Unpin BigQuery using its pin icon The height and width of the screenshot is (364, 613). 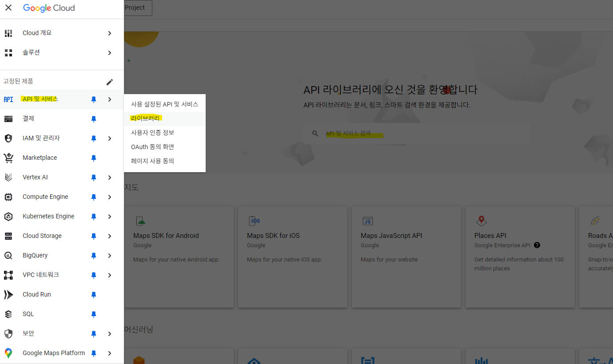coord(94,256)
